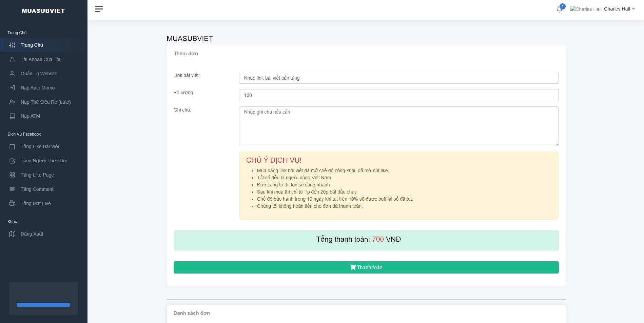Screen dimensions: 644x323
Task: Click the Khác section label
Action: [x=12, y=222]
